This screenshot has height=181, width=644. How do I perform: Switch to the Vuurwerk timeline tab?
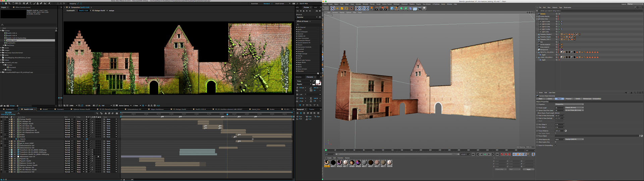click(60, 109)
